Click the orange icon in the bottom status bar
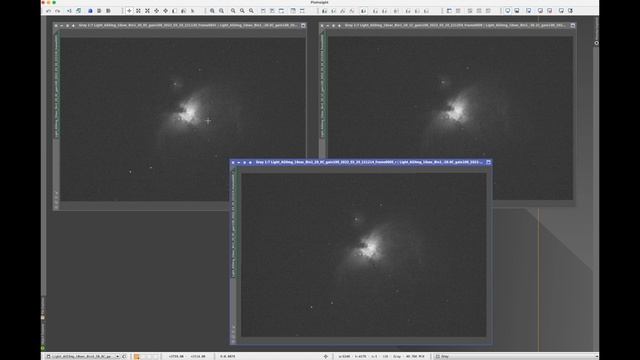Screen dimensions: 640x360 click(136, 356)
